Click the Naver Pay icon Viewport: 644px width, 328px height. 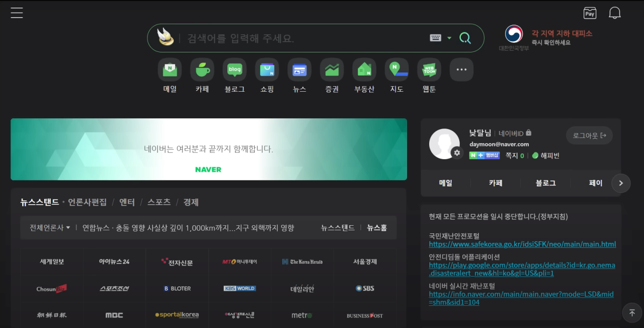coord(590,13)
